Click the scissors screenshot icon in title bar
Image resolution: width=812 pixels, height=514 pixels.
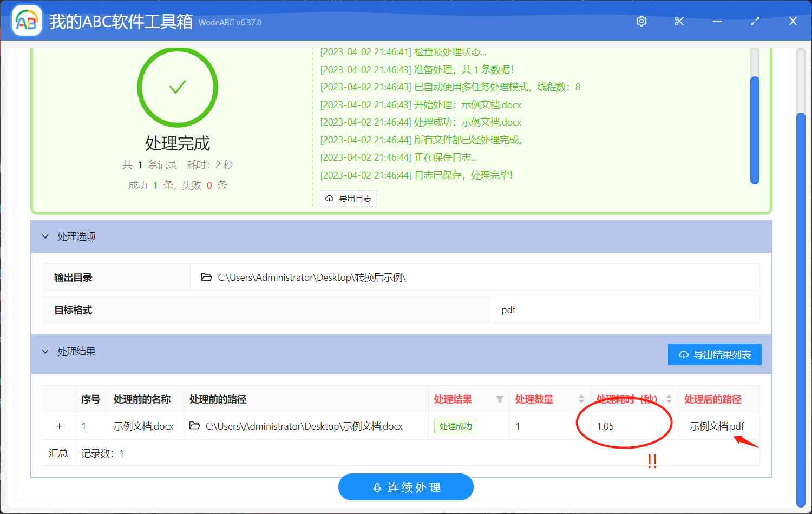[x=679, y=21]
